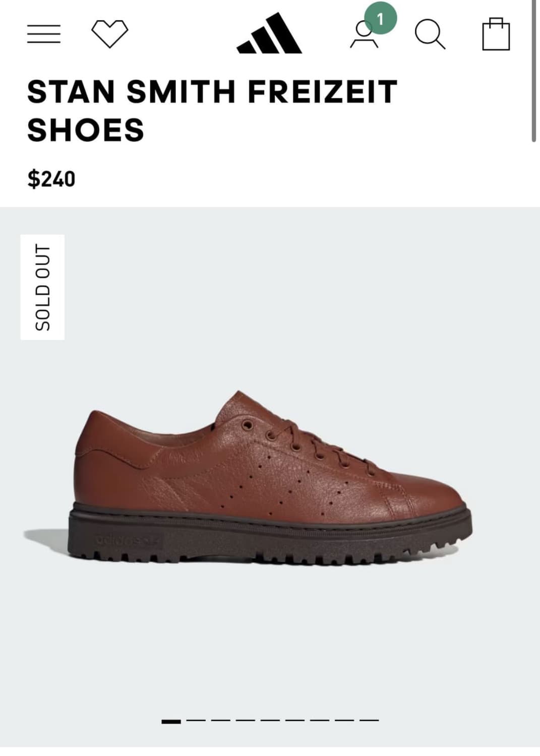Jump to the last carousel image

[x=369, y=721]
